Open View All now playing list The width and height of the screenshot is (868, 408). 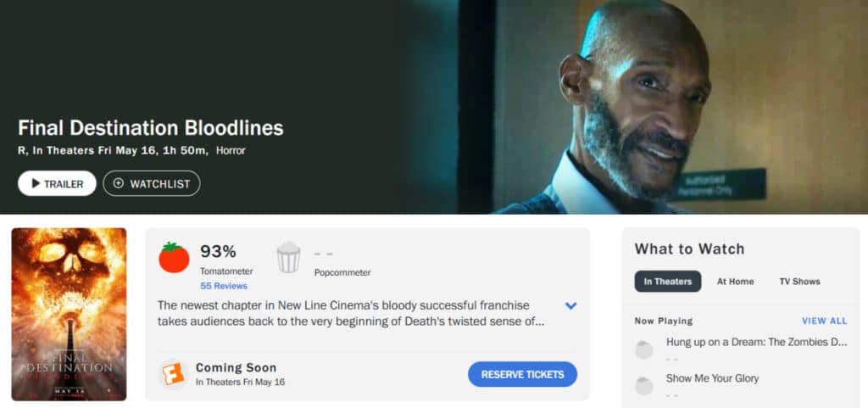(x=824, y=321)
